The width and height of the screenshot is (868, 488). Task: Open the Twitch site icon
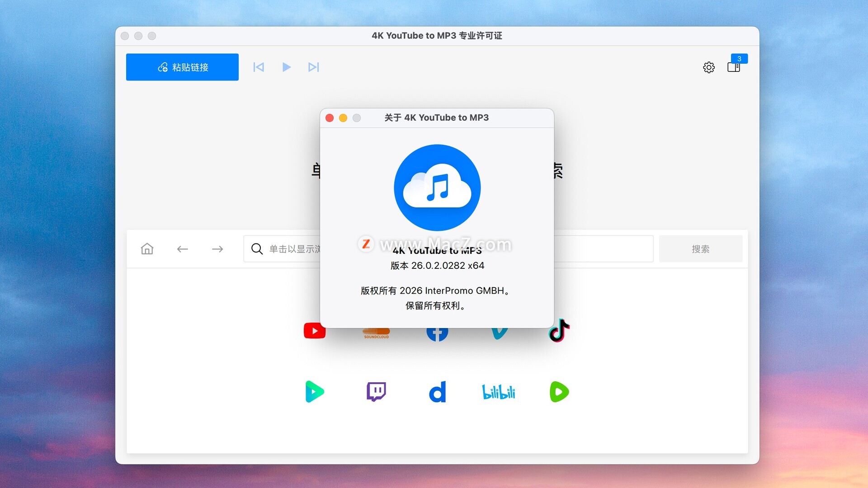click(x=376, y=392)
